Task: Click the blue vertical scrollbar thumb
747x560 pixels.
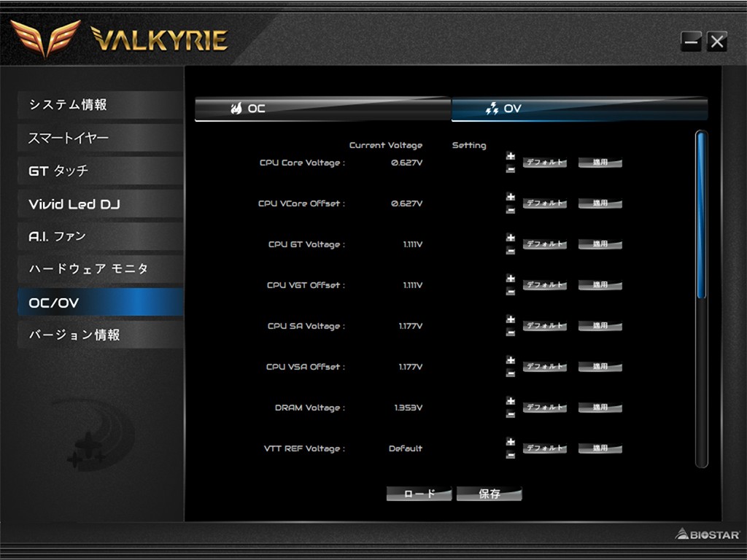Action: pos(701,215)
